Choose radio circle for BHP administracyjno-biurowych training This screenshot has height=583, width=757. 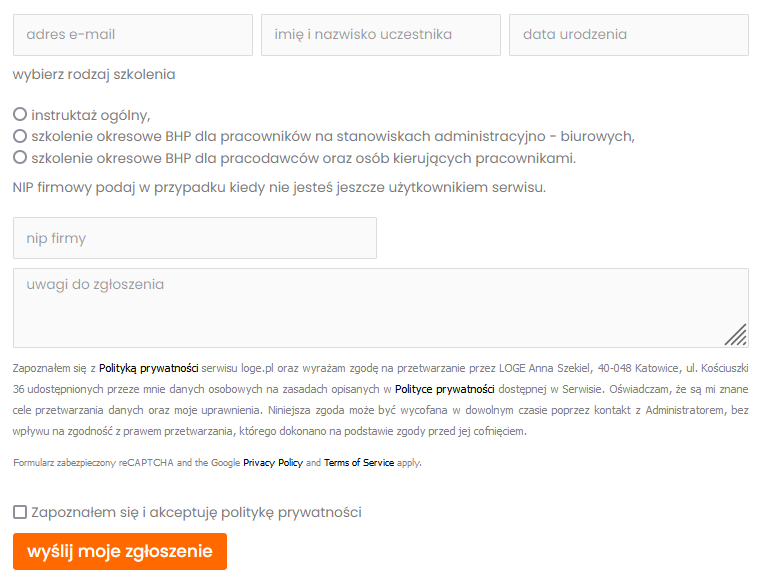click(x=19, y=136)
